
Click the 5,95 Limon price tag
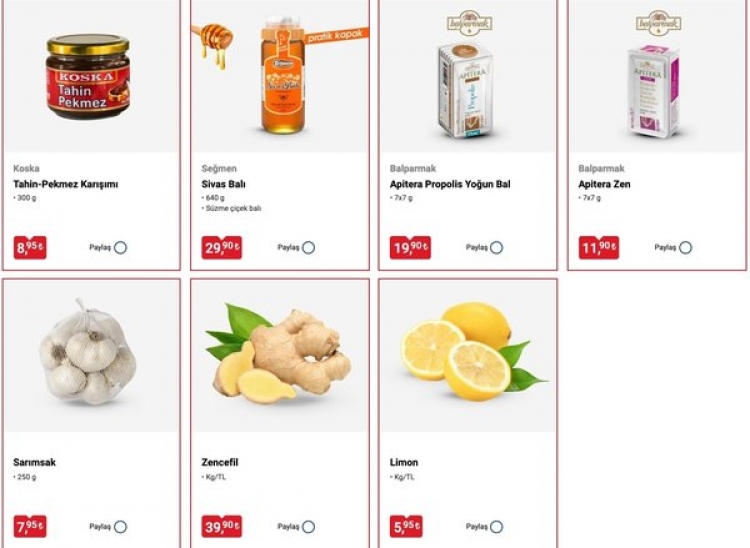point(406,526)
